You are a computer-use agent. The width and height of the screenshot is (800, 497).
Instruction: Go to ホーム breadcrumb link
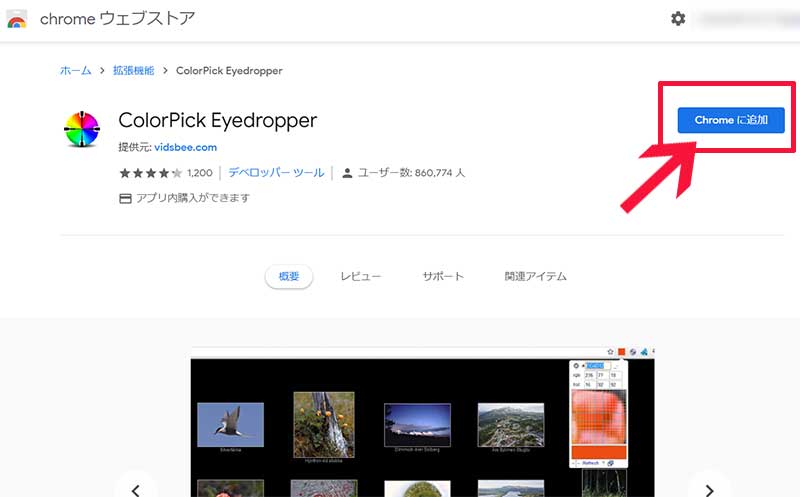[76, 70]
